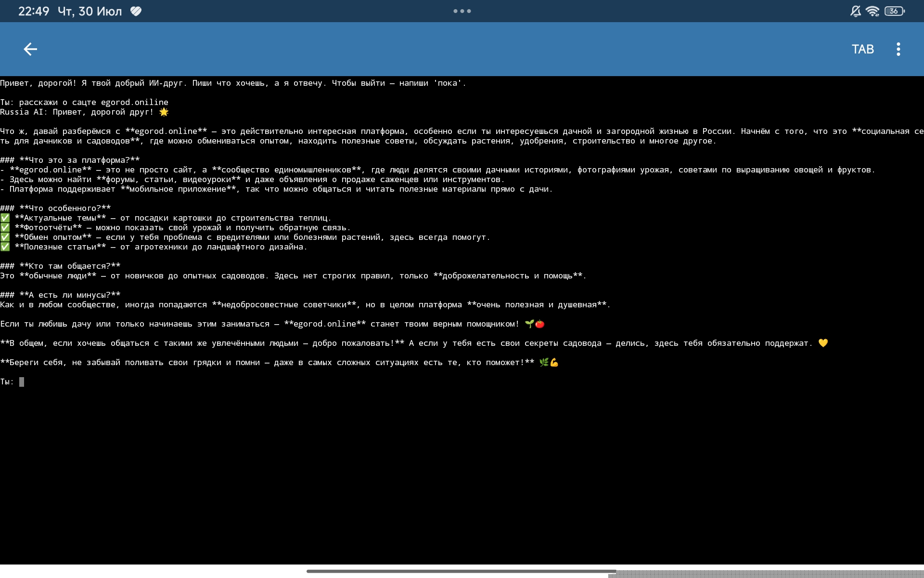
Task: Tap the Wi-Fi status icon
Action: coord(872,11)
